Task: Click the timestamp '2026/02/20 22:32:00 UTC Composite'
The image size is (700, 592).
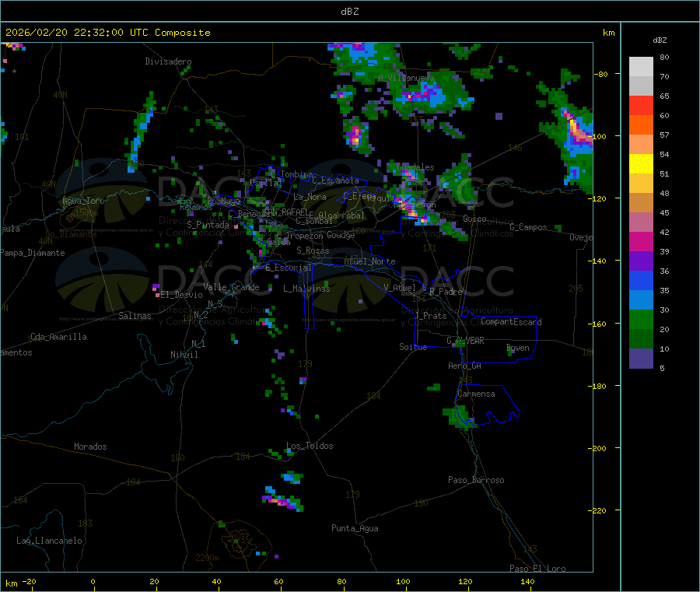Action: click(x=108, y=33)
